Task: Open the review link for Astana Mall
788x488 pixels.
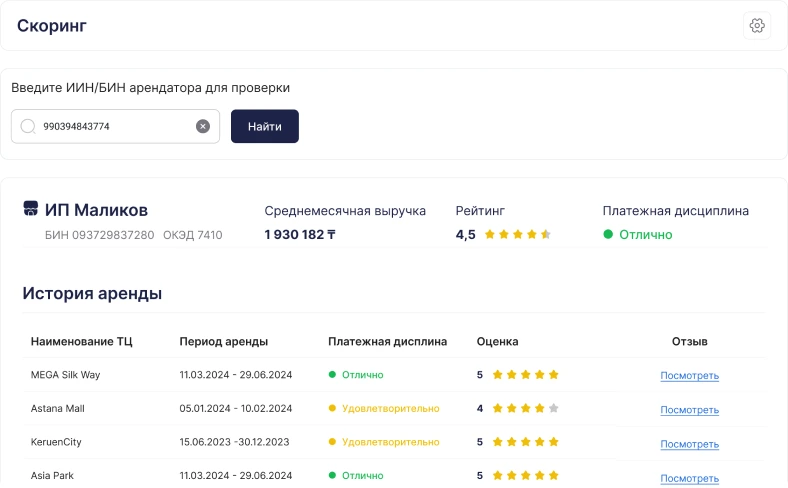Action: (x=690, y=410)
